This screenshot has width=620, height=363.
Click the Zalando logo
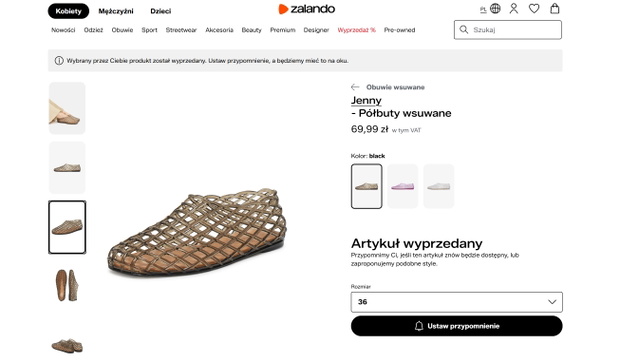coord(306,9)
